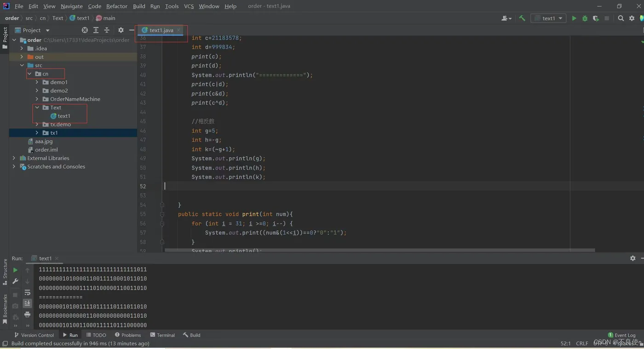This screenshot has width=644, height=349.
Task: Open the Event Log
Action: coord(621,335)
